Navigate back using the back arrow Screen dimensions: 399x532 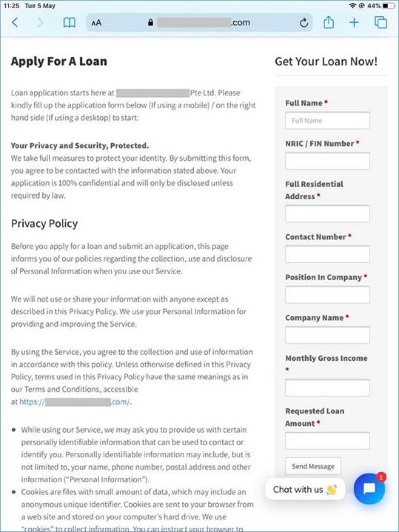pyautogui.click(x=15, y=22)
